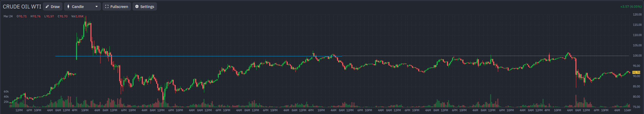644x114 pixels.
Task: Click the high value H 91.76
Action: [35, 16]
